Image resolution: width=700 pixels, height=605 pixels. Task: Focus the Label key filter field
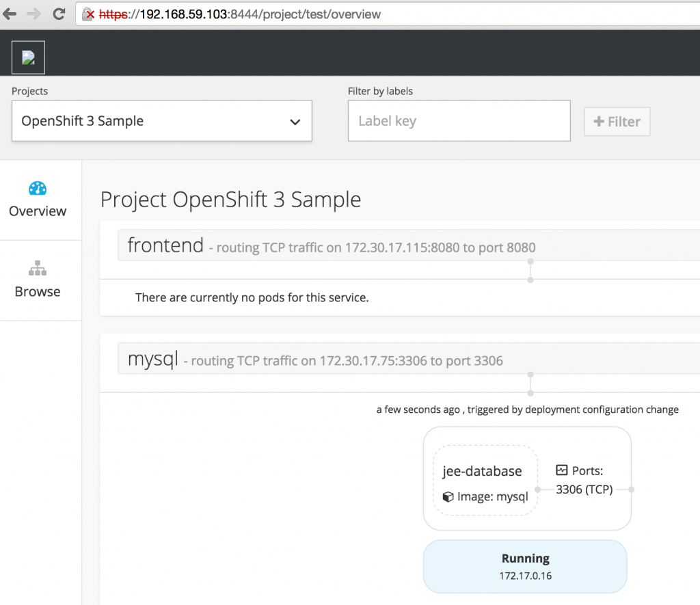pos(459,121)
